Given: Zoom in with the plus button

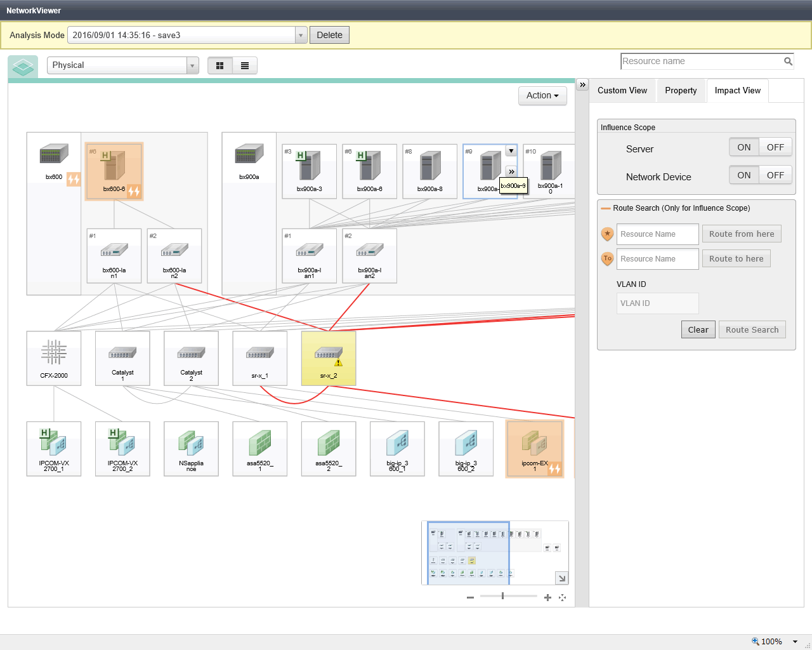Looking at the screenshot, I should (547, 597).
